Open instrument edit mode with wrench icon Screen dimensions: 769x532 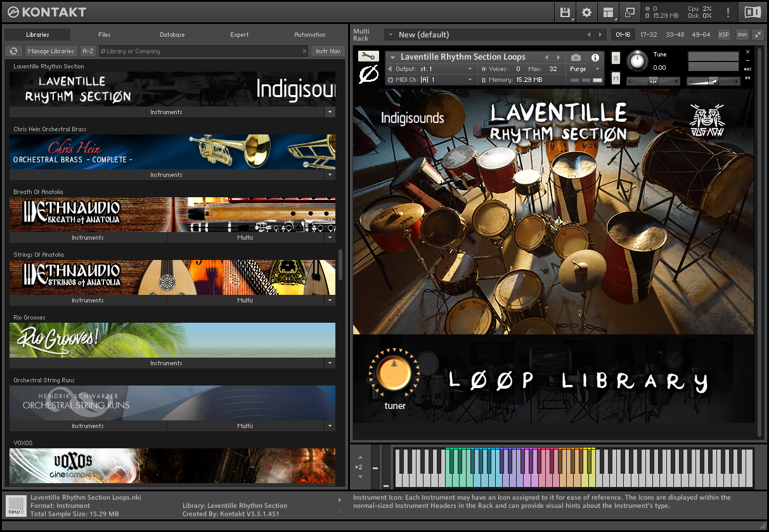(368, 56)
